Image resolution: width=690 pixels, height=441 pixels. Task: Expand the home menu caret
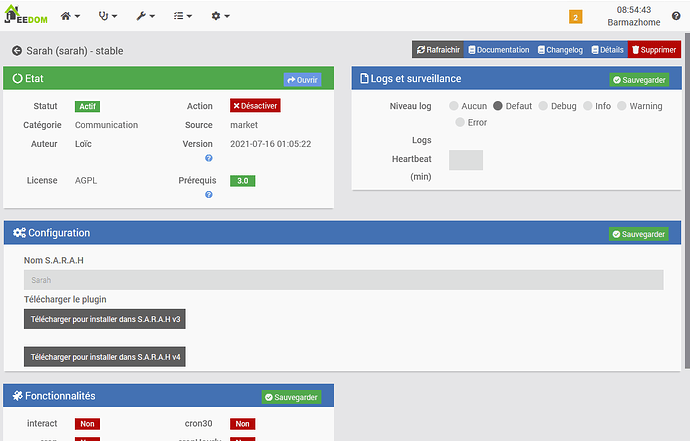coord(77,16)
